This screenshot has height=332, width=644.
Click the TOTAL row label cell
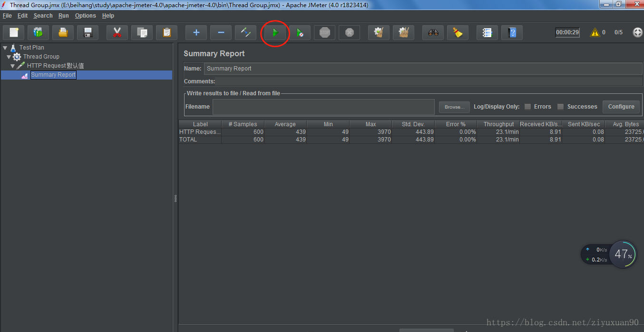[x=200, y=140]
